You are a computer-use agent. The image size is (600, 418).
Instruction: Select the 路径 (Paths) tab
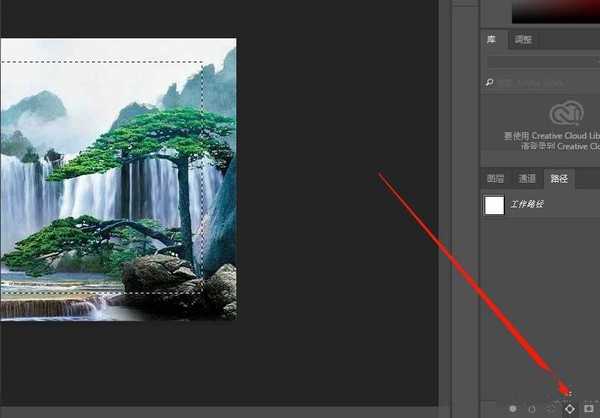pyautogui.click(x=558, y=178)
